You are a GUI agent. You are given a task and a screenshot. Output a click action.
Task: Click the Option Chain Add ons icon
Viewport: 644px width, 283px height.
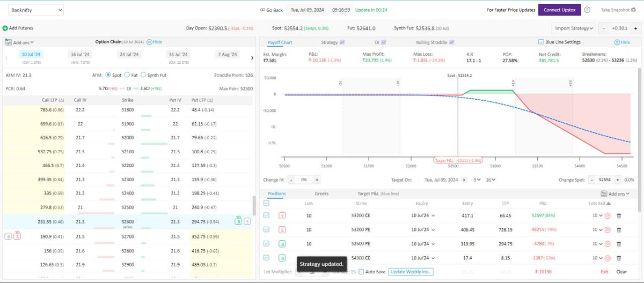click(x=9, y=42)
